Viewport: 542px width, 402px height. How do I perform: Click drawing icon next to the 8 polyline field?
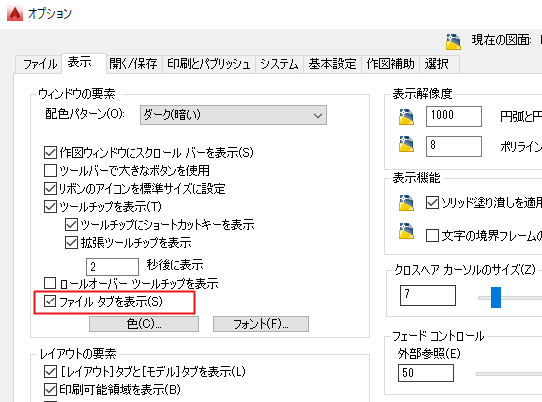[406, 144]
